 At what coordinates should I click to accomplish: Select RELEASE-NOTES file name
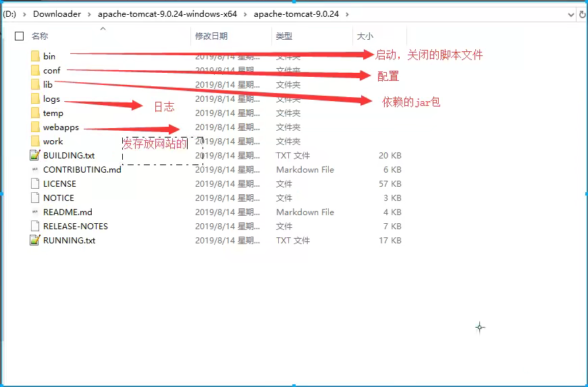point(76,227)
